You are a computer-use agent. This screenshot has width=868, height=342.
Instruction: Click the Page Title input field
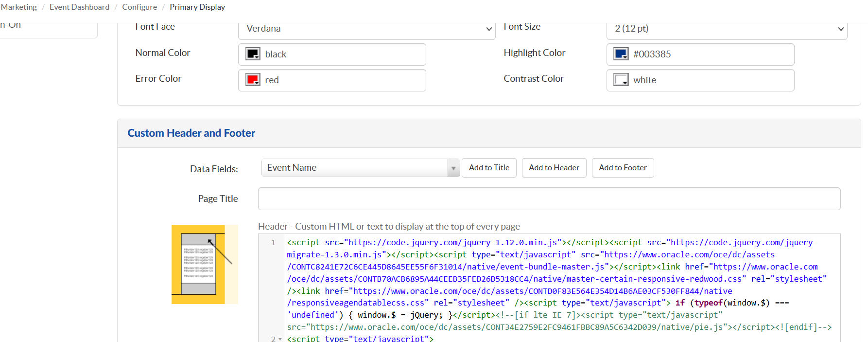click(549, 198)
